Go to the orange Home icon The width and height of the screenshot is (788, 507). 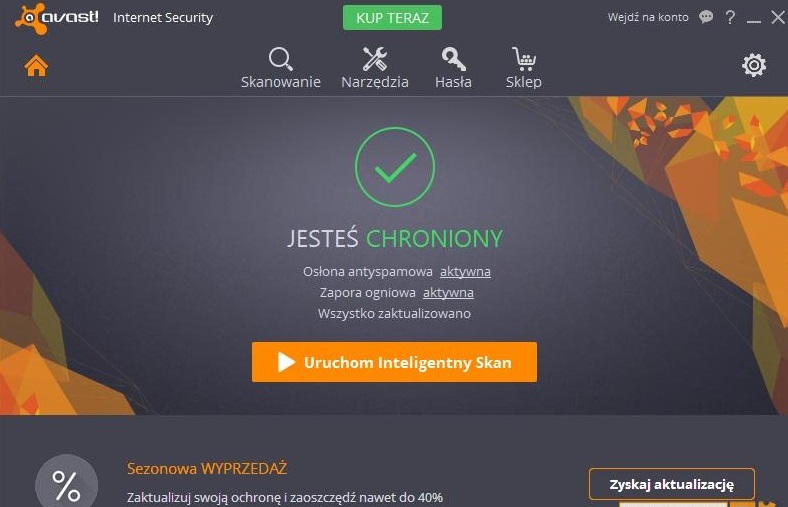pyautogui.click(x=36, y=66)
